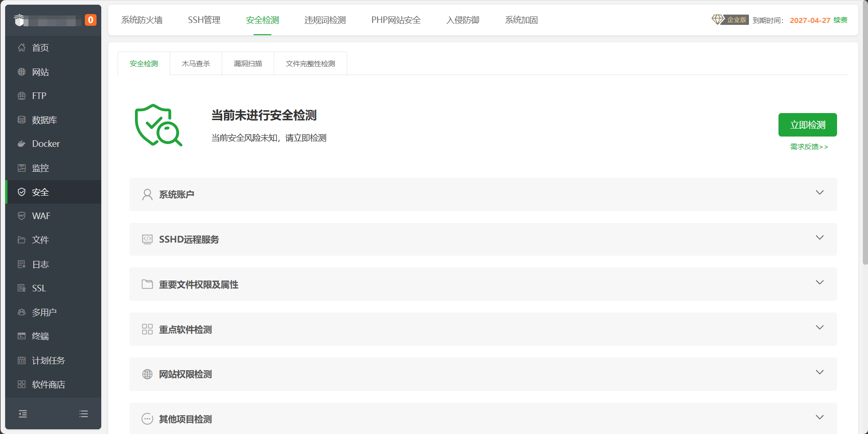Switch to the 文件完整性检测 tab
868x434 pixels.
(x=310, y=64)
